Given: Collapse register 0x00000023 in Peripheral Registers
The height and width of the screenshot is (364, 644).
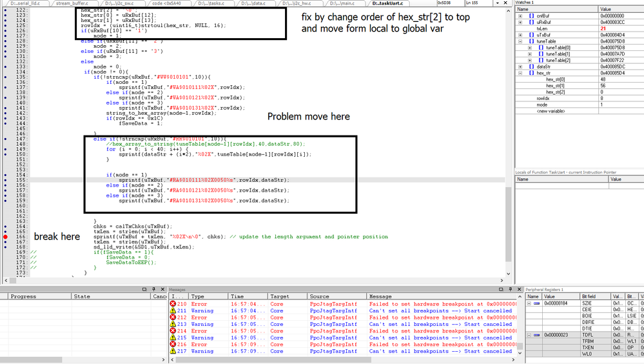Looking at the screenshot, I should click(x=529, y=335).
